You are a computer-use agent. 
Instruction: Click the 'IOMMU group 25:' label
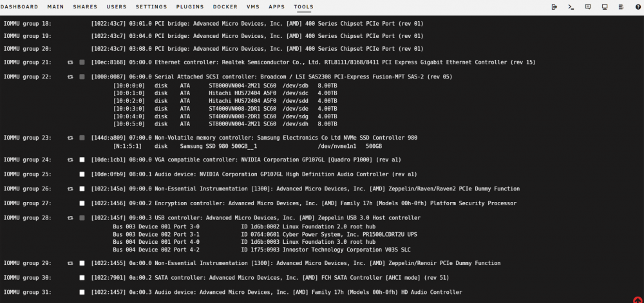[28, 174]
